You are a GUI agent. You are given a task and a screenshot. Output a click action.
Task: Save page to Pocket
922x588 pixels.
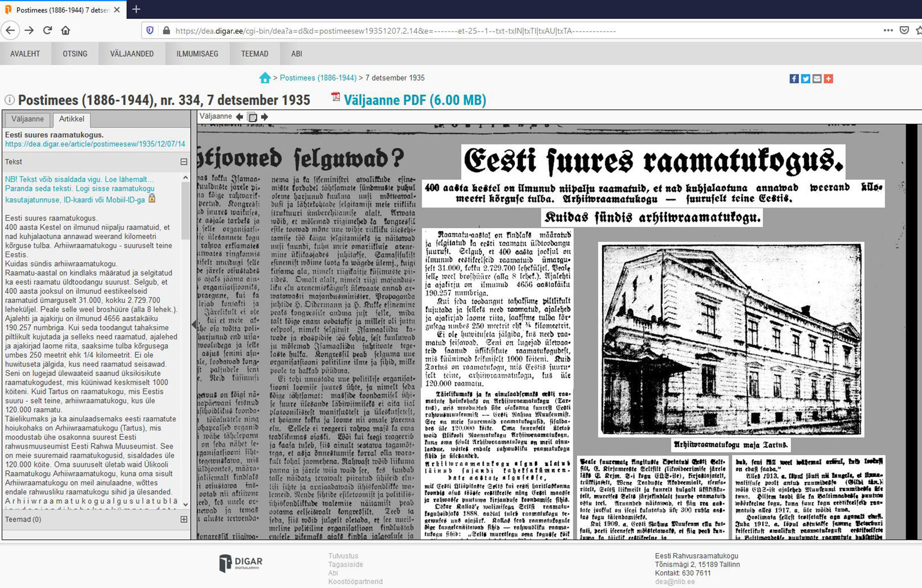click(x=904, y=31)
